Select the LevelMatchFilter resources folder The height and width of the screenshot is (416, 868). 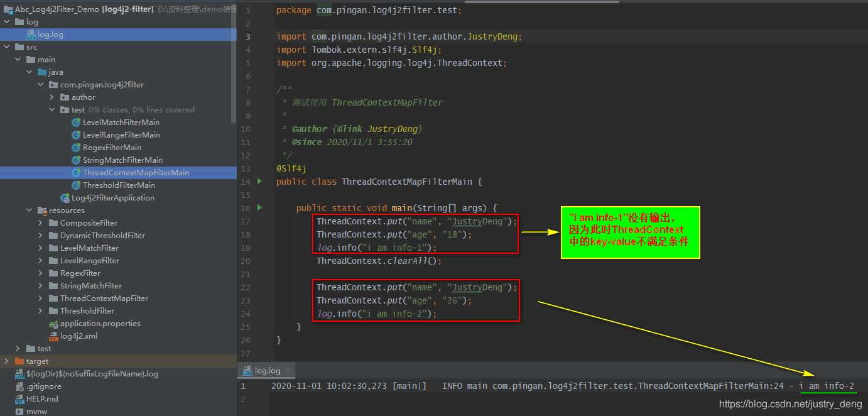coord(89,248)
